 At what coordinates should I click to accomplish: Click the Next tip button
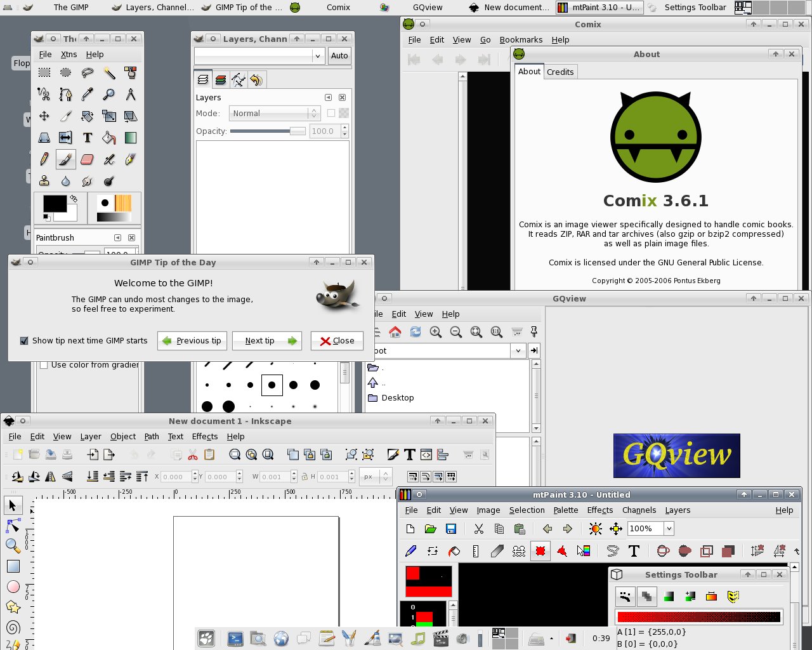coord(267,341)
